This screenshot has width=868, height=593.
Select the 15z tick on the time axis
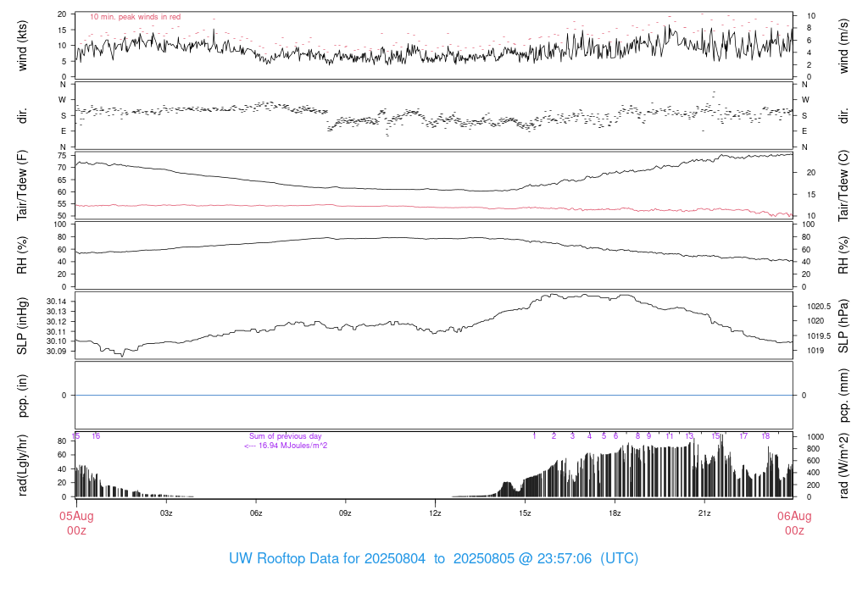(x=525, y=513)
